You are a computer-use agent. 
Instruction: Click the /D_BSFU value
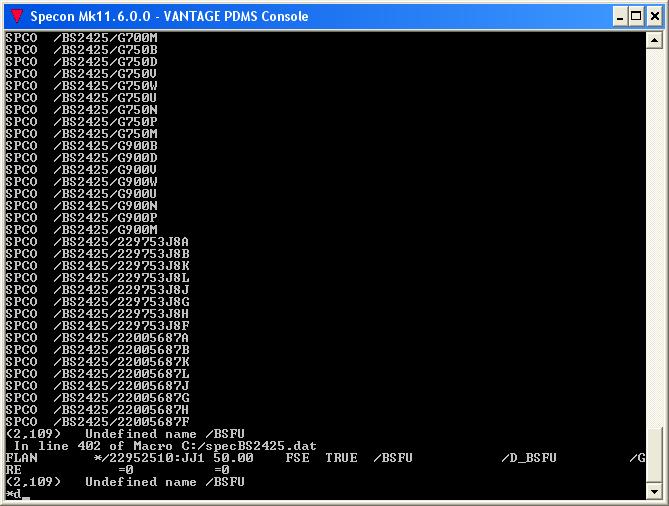click(529, 458)
